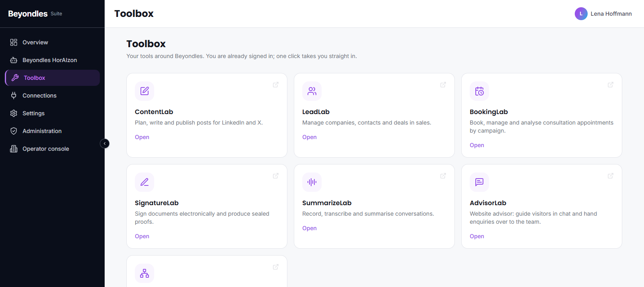Click LeadLab external-link icon
Viewport: 644px width, 287px height.
443,85
